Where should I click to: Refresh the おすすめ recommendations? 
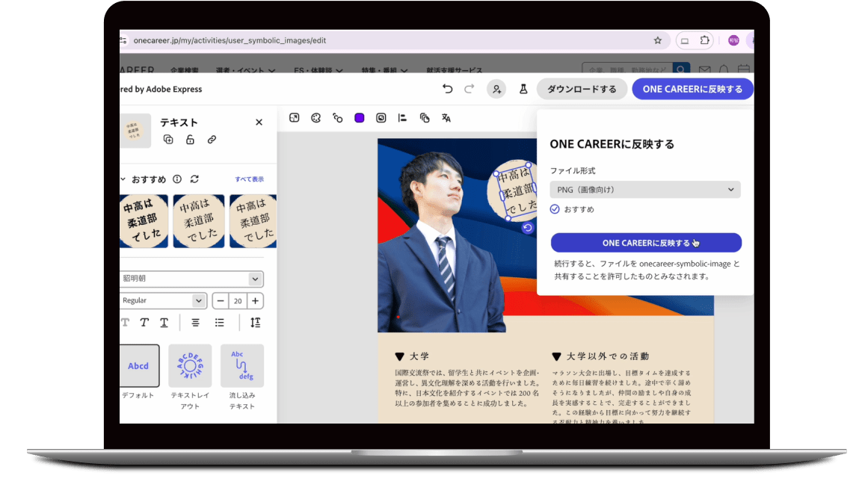pyautogui.click(x=194, y=179)
